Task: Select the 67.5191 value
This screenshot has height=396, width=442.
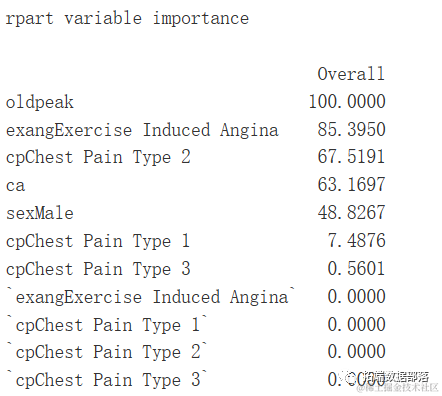Action: coord(351,157)
